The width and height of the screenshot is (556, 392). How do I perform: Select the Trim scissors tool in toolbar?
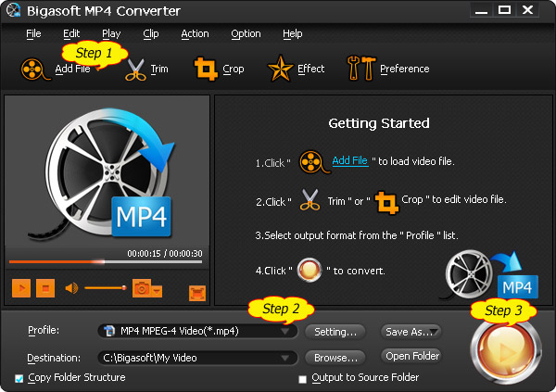tap(135, 70)
